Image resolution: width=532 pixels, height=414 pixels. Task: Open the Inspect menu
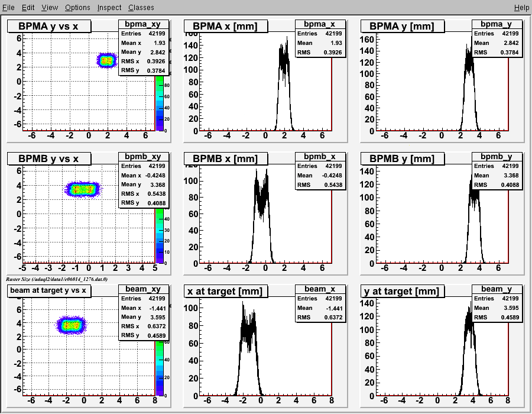[x=109, y=8]
